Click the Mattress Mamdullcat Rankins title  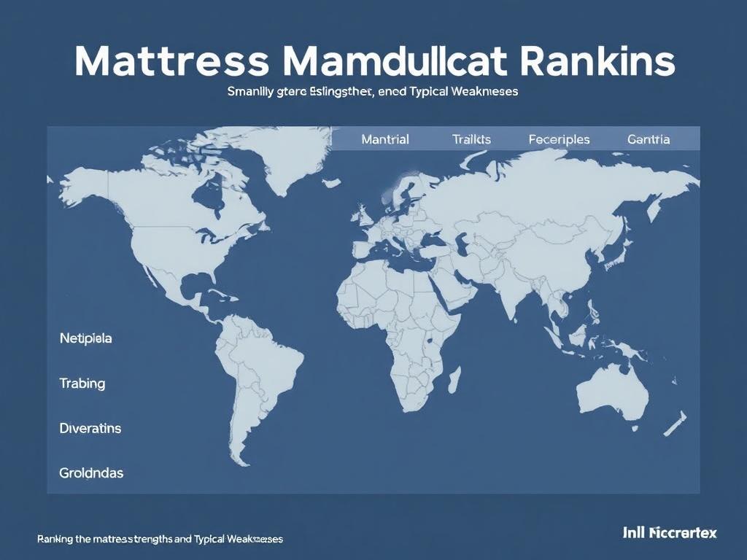[374, 61]
